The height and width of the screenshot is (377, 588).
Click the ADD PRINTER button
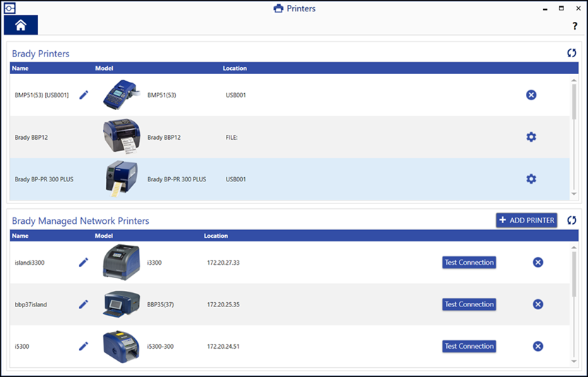[x=527, y=220]
